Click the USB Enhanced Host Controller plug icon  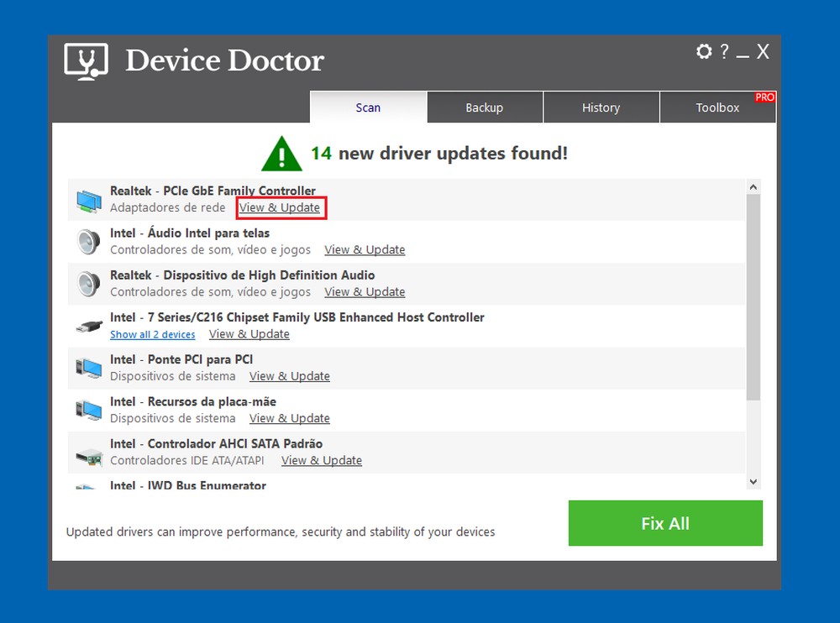click(87, 325)
